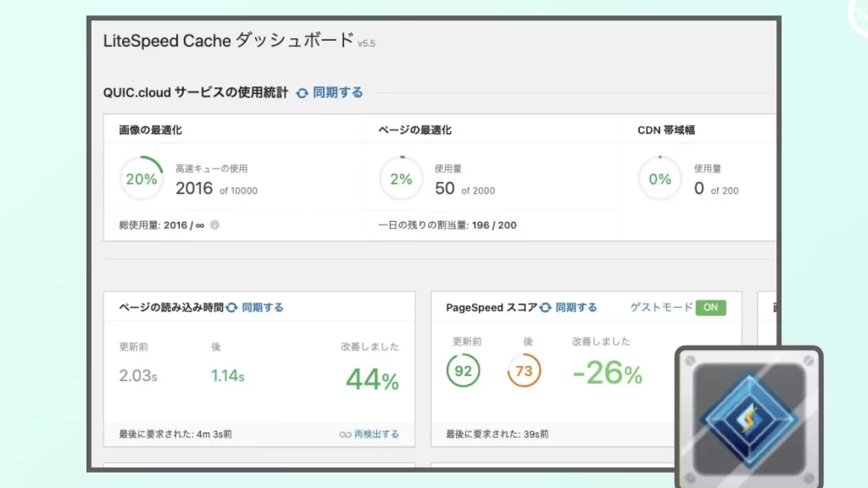Click the info icon next to 総使用量

pos(214,225)
